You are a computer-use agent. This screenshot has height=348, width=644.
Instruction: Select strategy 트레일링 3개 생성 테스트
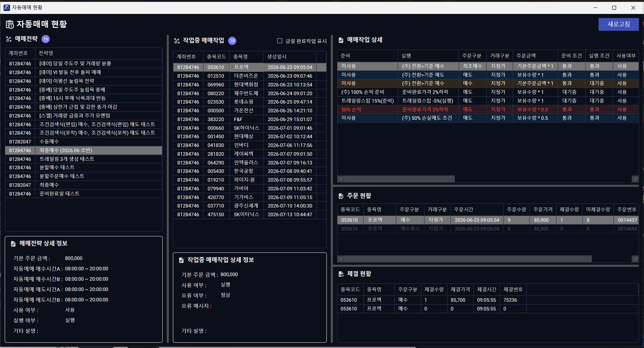84,159
